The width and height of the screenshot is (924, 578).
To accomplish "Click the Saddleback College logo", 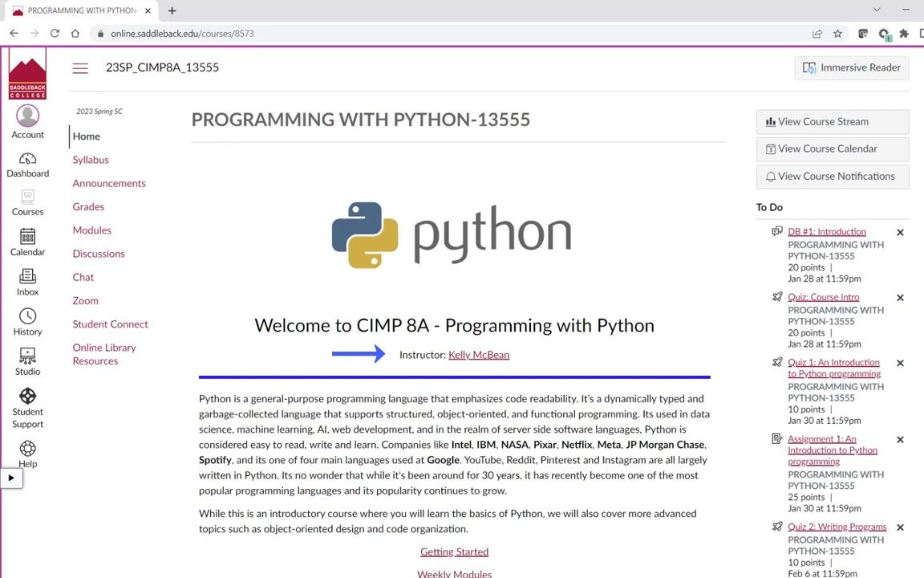I will point(27,75).
